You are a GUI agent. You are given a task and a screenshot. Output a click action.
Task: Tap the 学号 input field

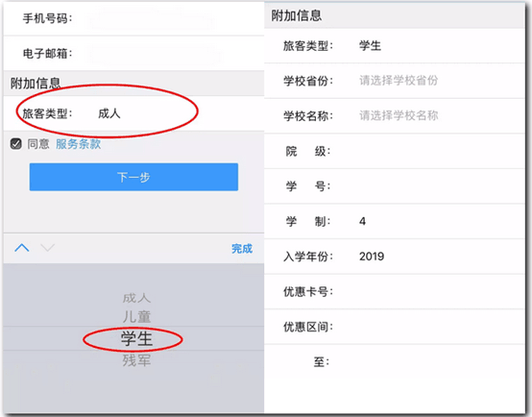click(395, 186)
